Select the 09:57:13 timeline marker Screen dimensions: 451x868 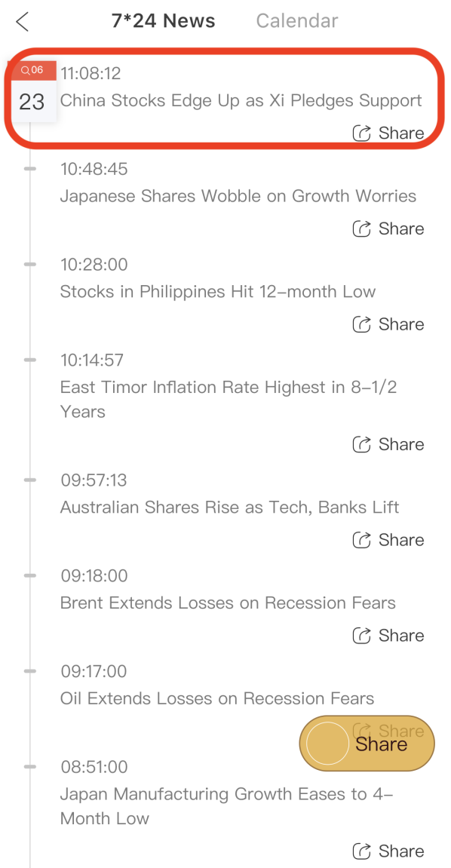click(x=30, y=480)
